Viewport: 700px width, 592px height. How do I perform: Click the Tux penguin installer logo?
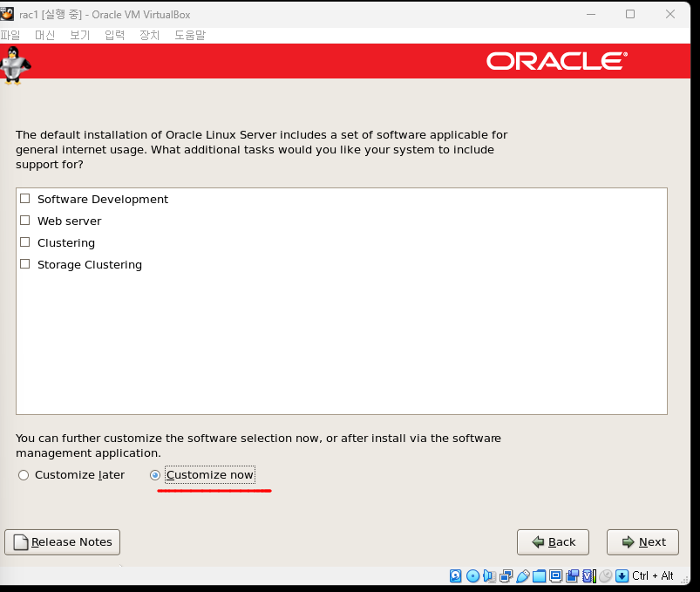[x=15, y=65]
